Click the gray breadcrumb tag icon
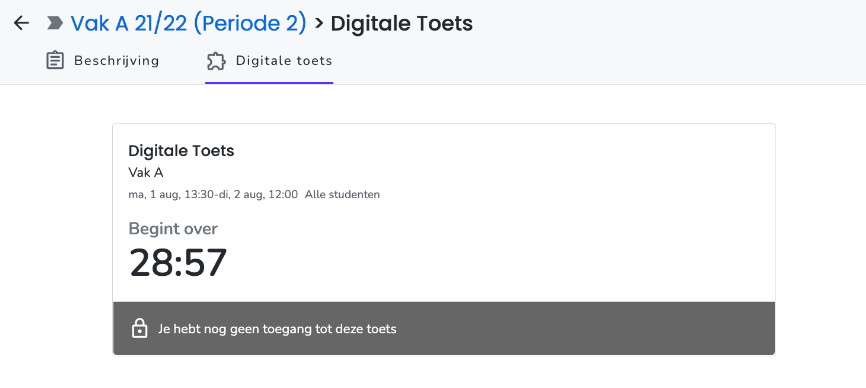Image resolution: width=866 pixels, height=388 pixels. pos(55,23)
